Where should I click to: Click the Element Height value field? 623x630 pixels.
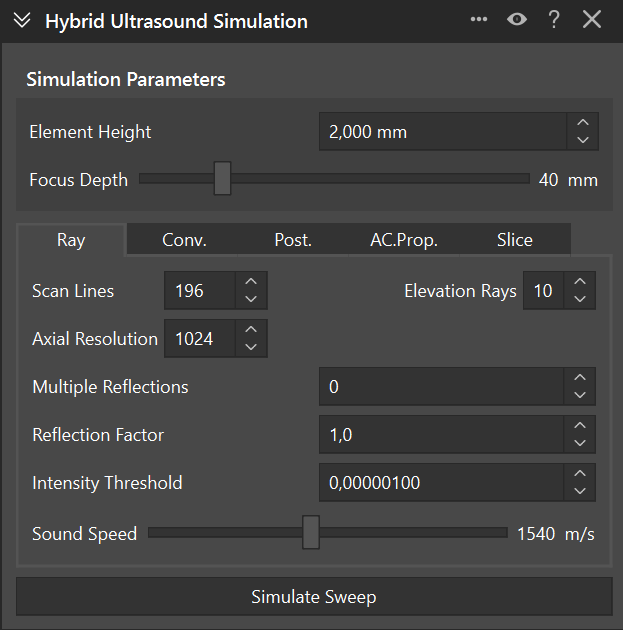tap(443, 131)
